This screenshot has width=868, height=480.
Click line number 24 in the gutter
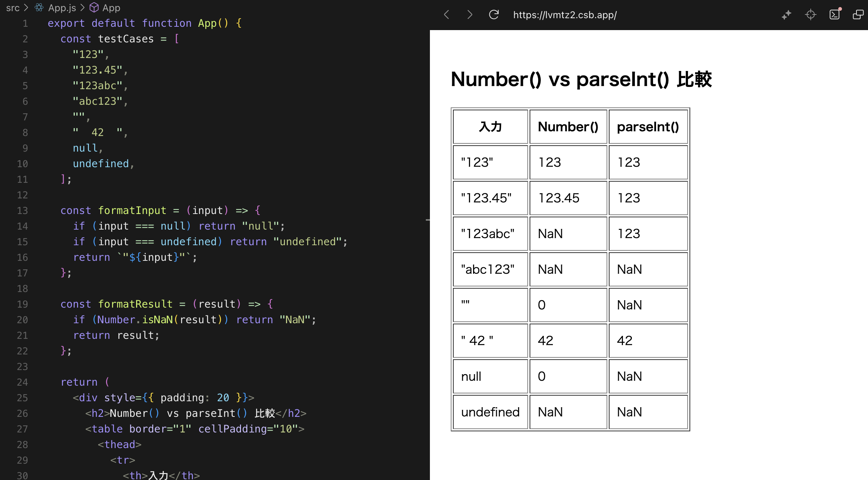tap(22, 382)
